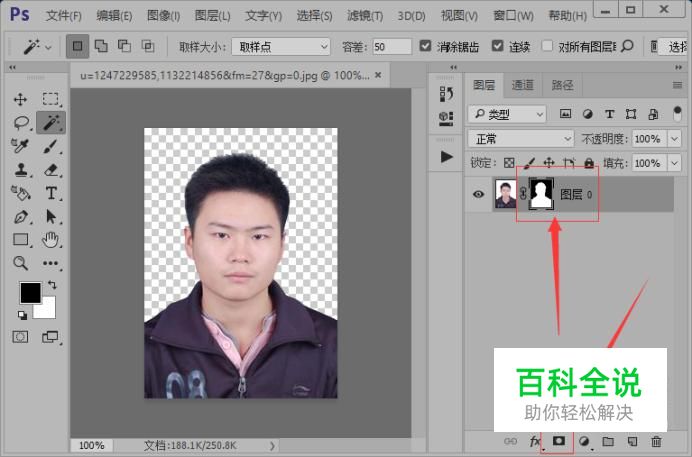Click the add layer mask button

point(559,441)
